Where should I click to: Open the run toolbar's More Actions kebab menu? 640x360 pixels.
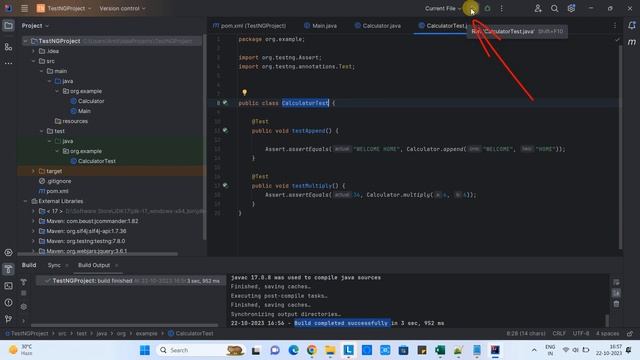[502, 8]
